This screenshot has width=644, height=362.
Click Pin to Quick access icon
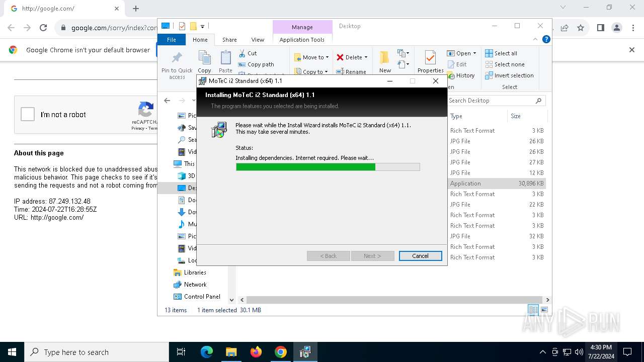click(x=177, y=57)
